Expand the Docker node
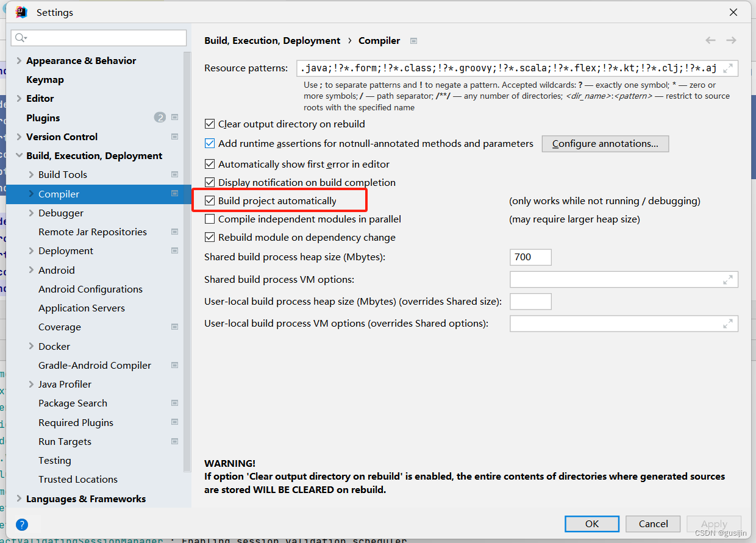The width and height of the screenshot is (756, 543). pyautogui.click(x=32, y=346)
